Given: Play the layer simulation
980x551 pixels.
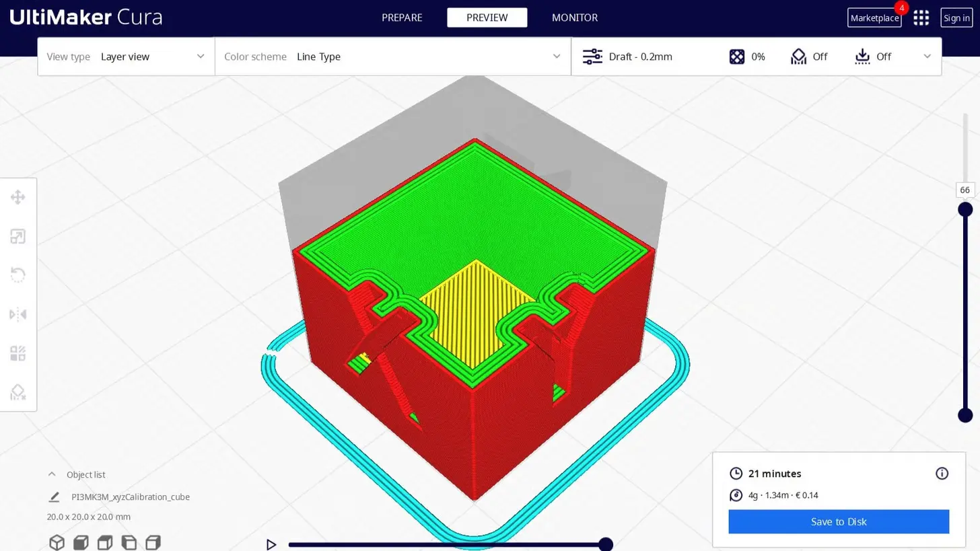Looking at the screenshot, I should pos(271,544).
